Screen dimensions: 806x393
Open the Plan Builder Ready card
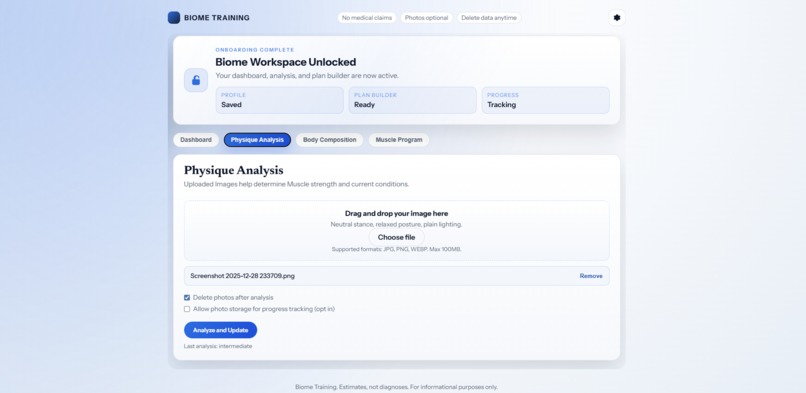[x=413, y=100]
